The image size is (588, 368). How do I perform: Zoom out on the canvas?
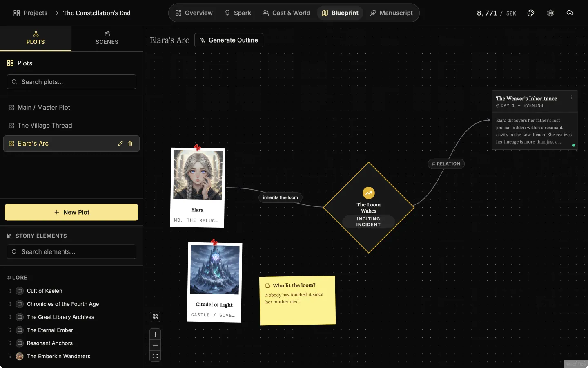(x=155, y=345)
